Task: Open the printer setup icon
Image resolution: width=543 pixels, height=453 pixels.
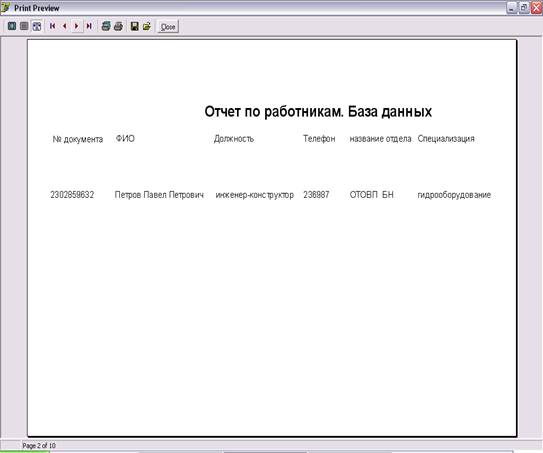Action: [106, 26]
